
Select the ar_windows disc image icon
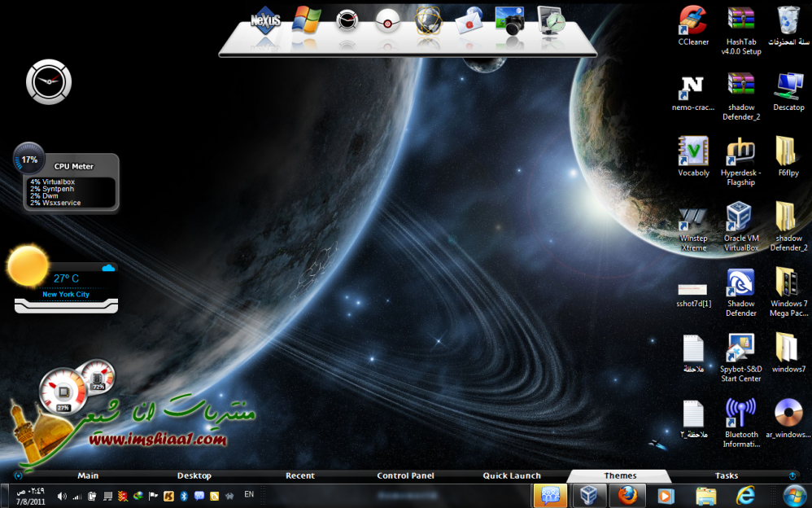788,418
